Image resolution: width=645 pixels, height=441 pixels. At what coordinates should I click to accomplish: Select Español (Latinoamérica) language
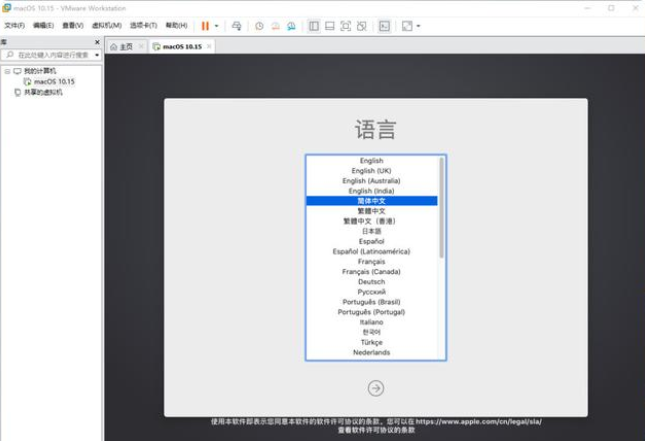click(371, 251)
